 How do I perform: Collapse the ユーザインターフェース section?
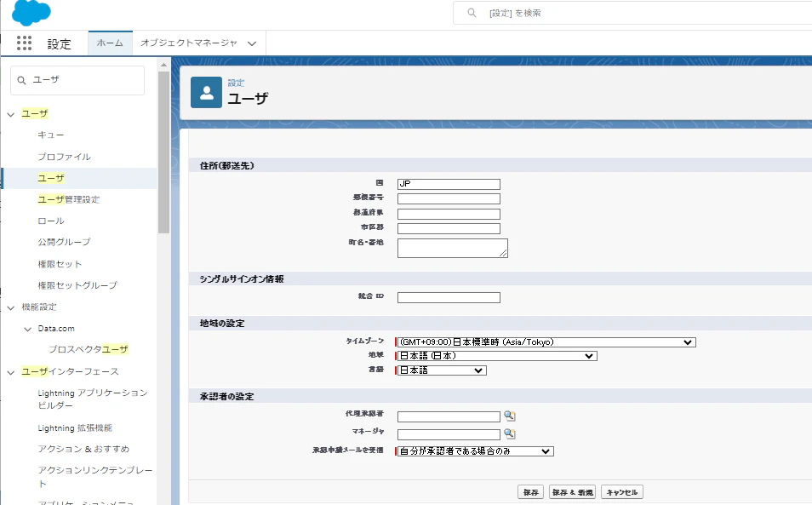tap(11, 372)
